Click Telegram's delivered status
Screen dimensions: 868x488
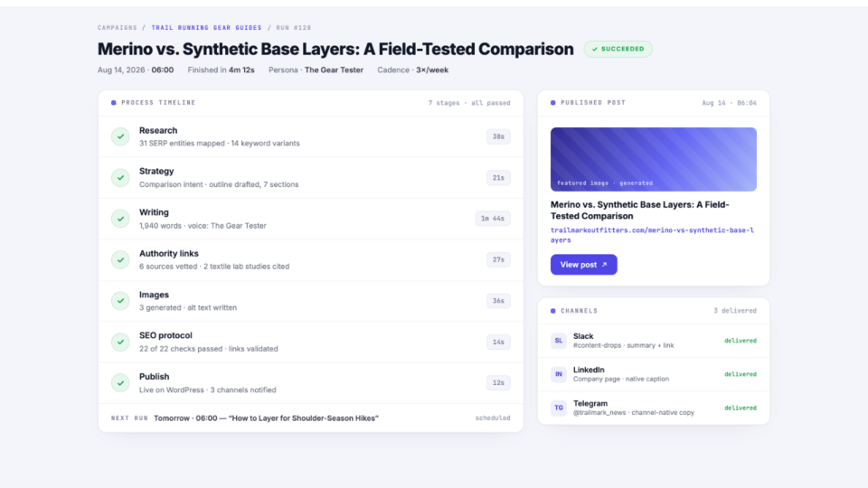click(x=741, y=408)
